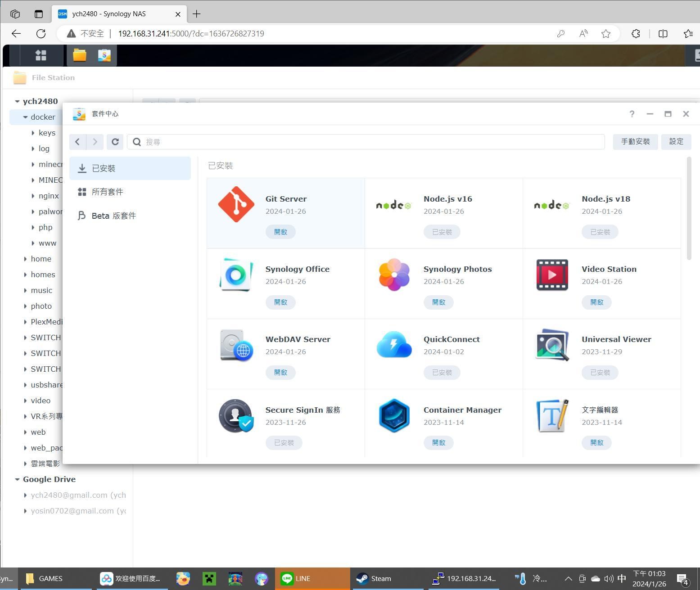Expand the keys folder
The height and width of the screenshot is (590, 700).
tap(33, 133)
